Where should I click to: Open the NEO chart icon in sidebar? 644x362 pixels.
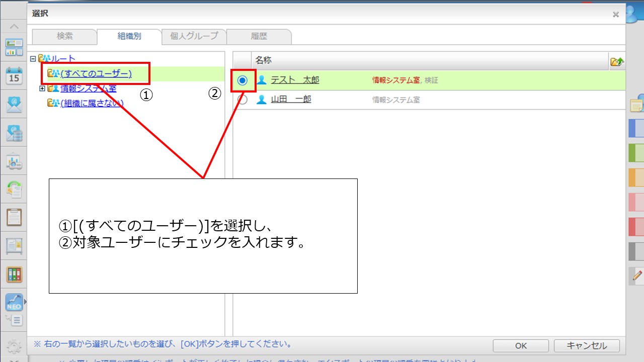tap(14, 302)
